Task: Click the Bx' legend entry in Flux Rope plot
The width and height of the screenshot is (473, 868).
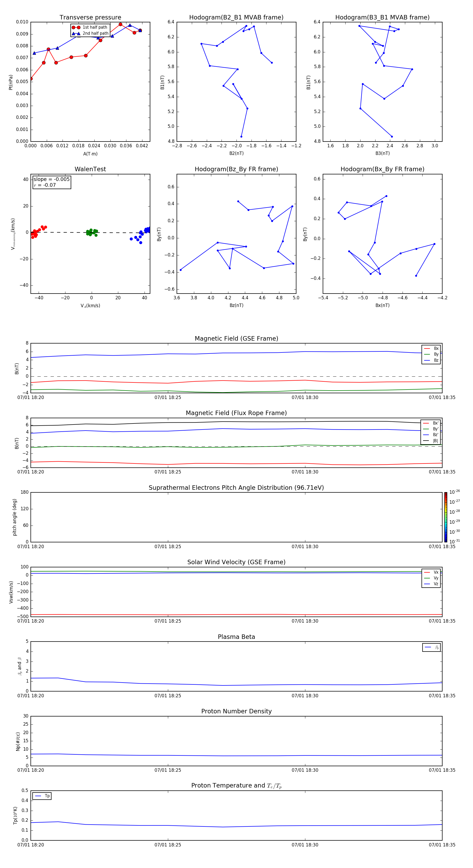Action: click(431, 423)
